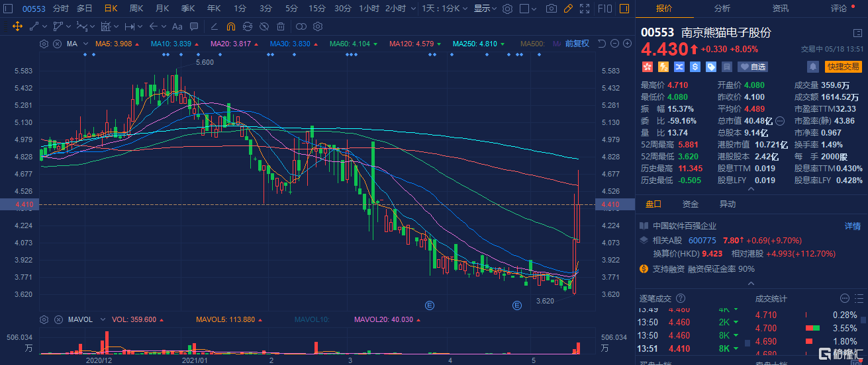Click the price alert bell icon
Screen dimensions: 868x365
click(x=812, y=67)
